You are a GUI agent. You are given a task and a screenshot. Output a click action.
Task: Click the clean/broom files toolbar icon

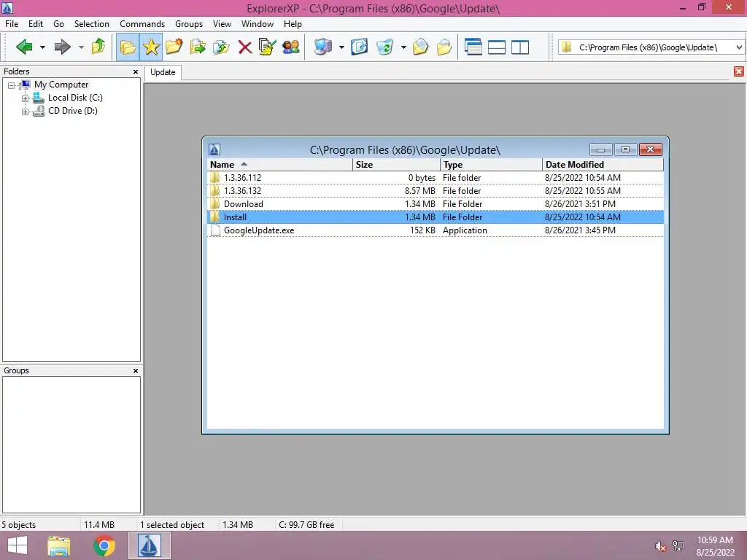click(267, 47)
